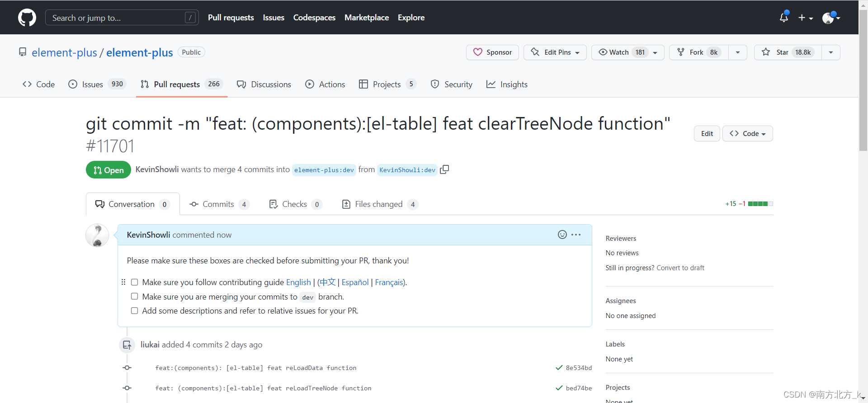Open the reLoadData function commit message
Image resolution: width=868 pixels, height=403 pixels.
coord(256,368)
